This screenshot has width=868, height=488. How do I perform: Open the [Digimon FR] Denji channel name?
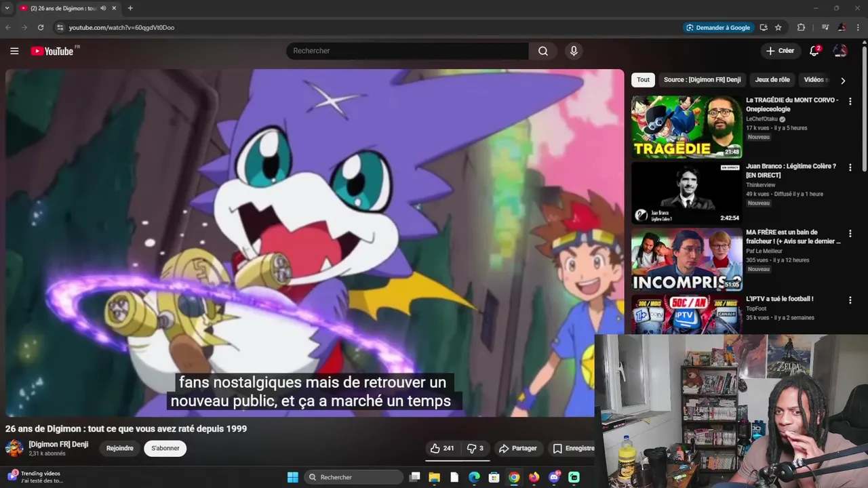58,444
